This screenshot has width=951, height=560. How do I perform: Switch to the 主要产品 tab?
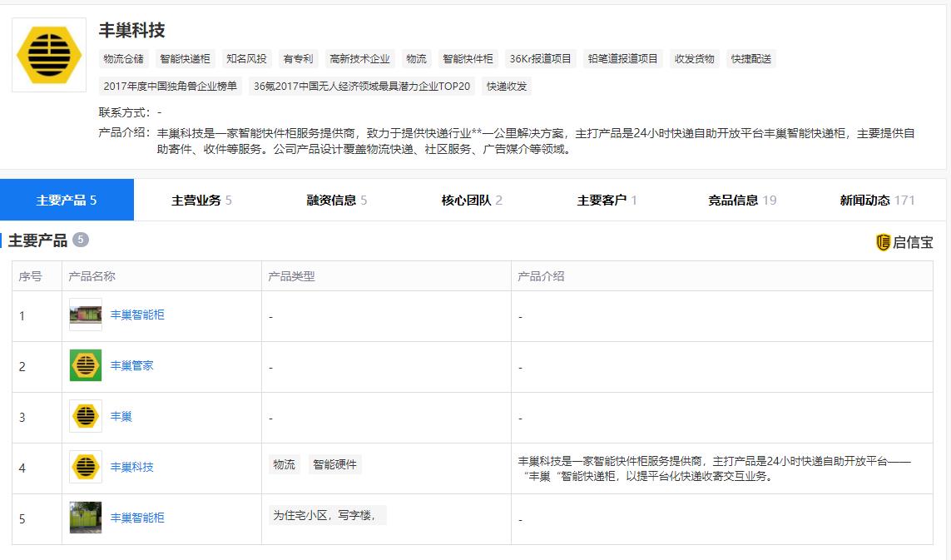[67, 200]
